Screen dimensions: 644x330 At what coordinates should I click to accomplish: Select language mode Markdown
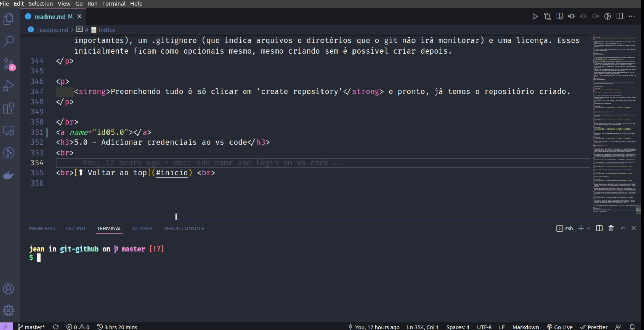[525, 327]
